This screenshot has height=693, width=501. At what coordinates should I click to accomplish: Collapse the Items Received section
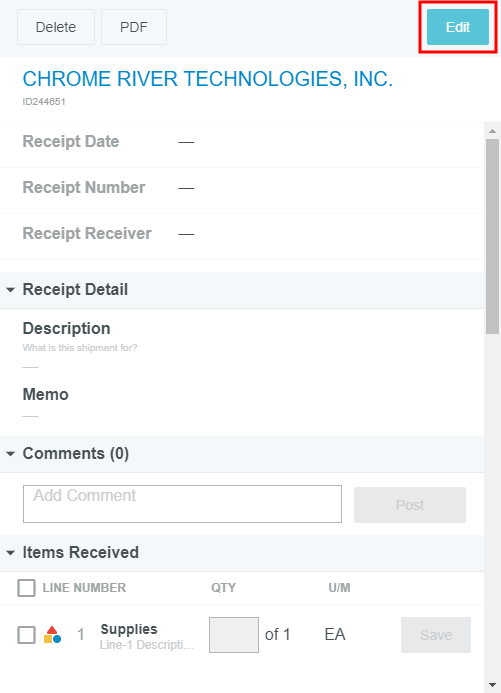click(x=11, y=552)
